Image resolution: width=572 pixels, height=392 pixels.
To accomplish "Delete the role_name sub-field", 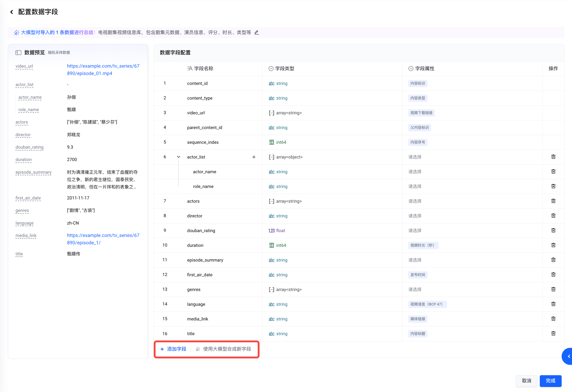I will point(553,186).
